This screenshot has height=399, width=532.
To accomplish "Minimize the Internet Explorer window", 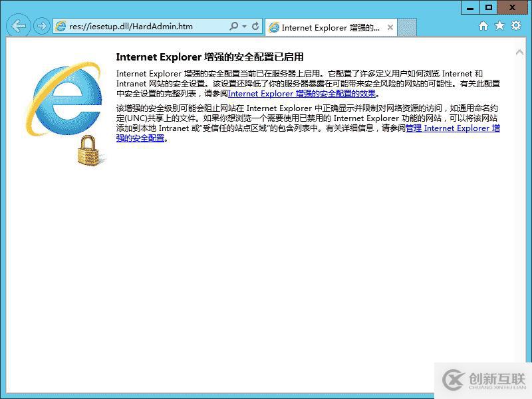I will [x=470, y=7].
